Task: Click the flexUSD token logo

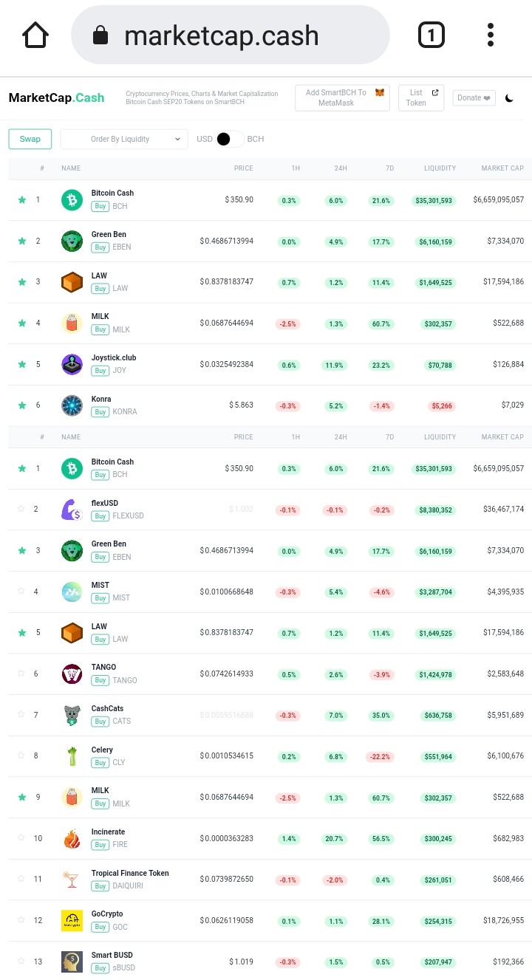Action: point(72,509)
